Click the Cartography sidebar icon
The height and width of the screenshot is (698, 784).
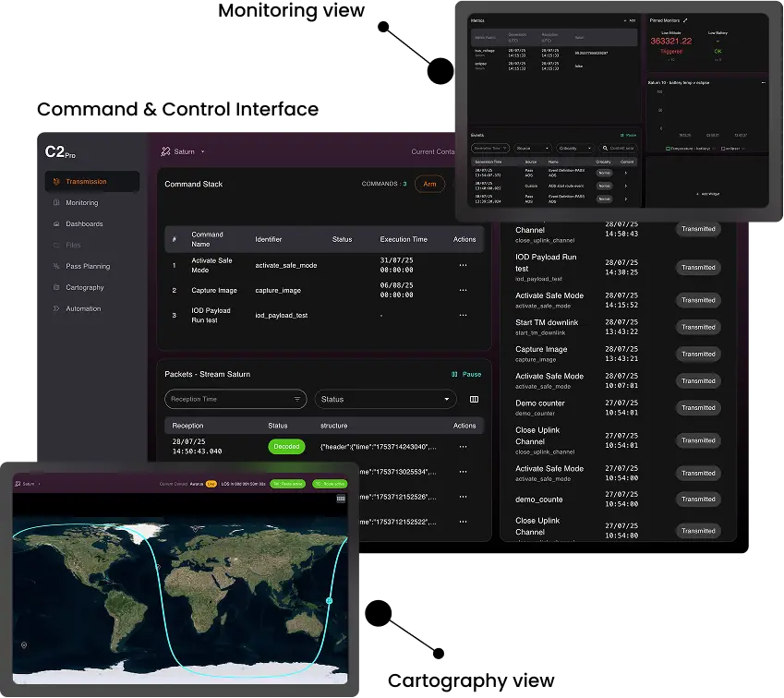(x=57, y=288)
